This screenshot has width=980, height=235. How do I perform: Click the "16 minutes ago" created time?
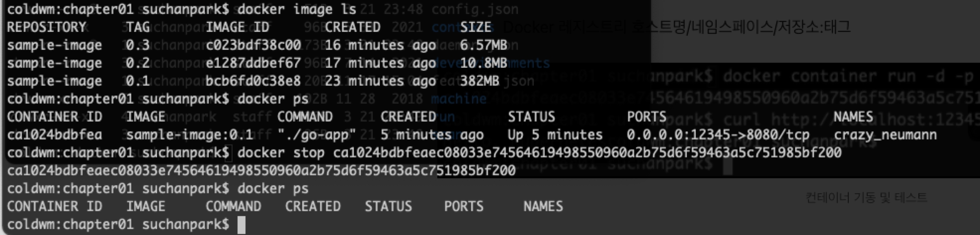380,45
